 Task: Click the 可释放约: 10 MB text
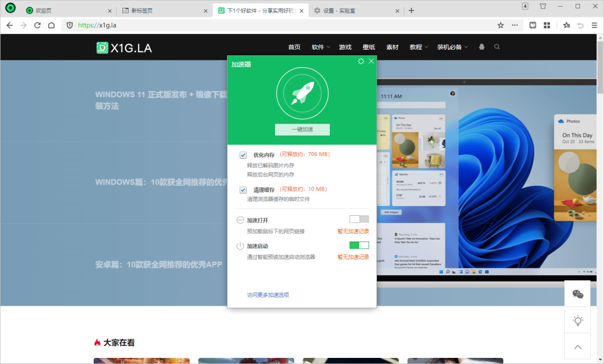pyautogui.click(x=303, y=189)
